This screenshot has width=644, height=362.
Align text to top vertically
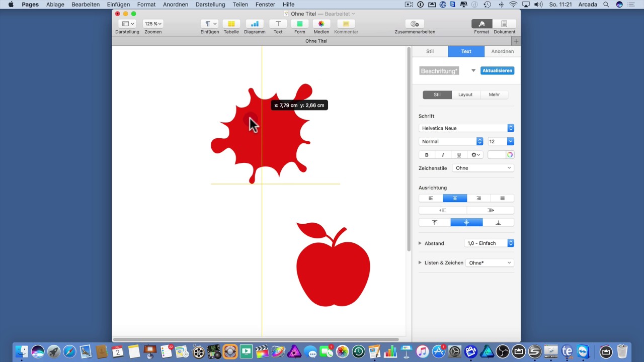pyautogui.click(x=435, y=222)
